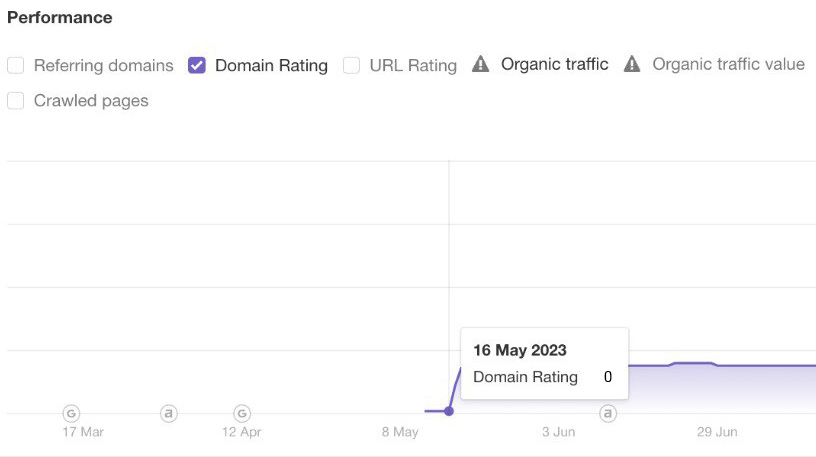Click the 16 May 2023 tooltip box

pyautogui.click(x=543, y=364)
